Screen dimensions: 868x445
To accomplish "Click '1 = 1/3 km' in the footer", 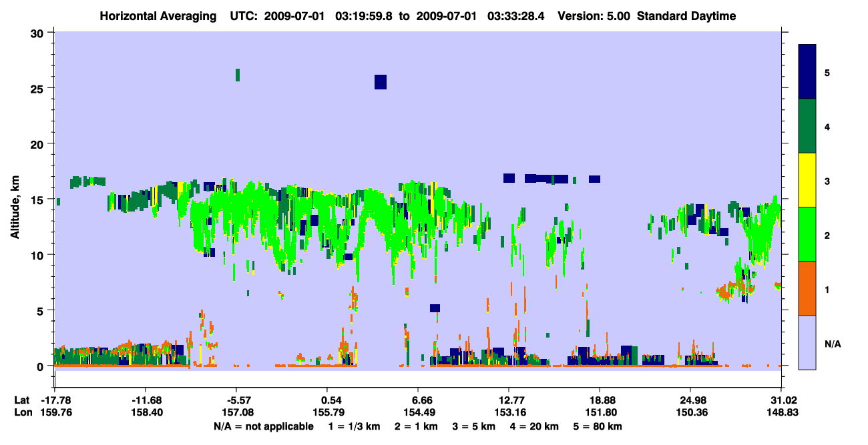I will click(355, 426).
